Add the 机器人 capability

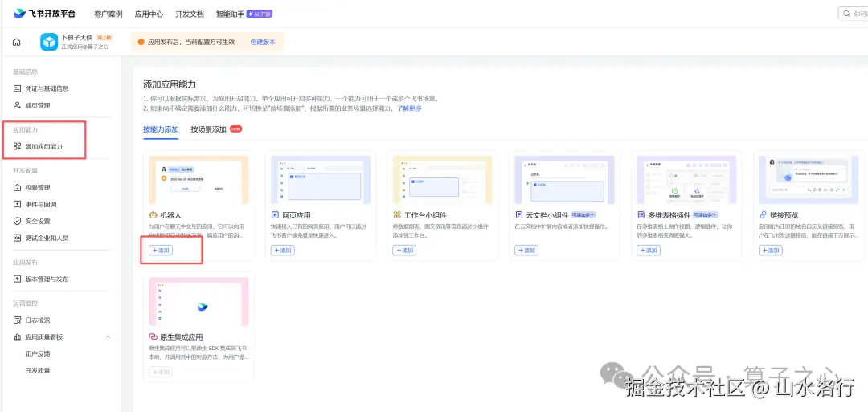(161, 251)
